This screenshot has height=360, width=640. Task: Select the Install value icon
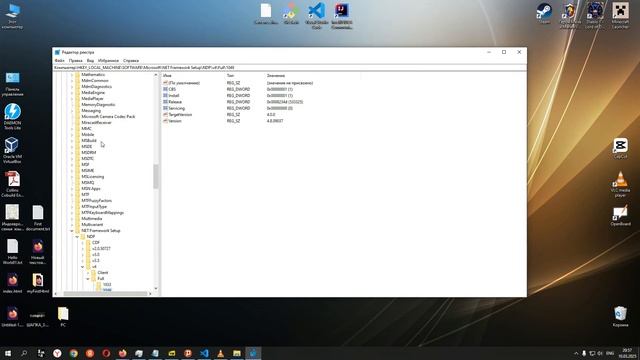[165, 96]
